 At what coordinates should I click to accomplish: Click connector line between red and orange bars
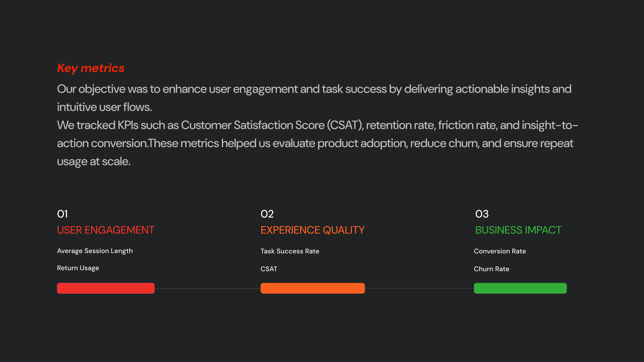coord(208,289)
